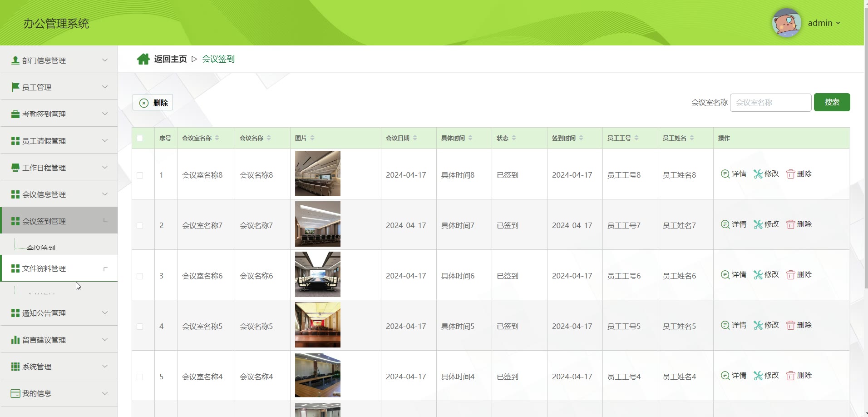The width and height of the screenshot is (868, 417).
Task: Click the top 删除 batch button
Action: pos(153,103)
